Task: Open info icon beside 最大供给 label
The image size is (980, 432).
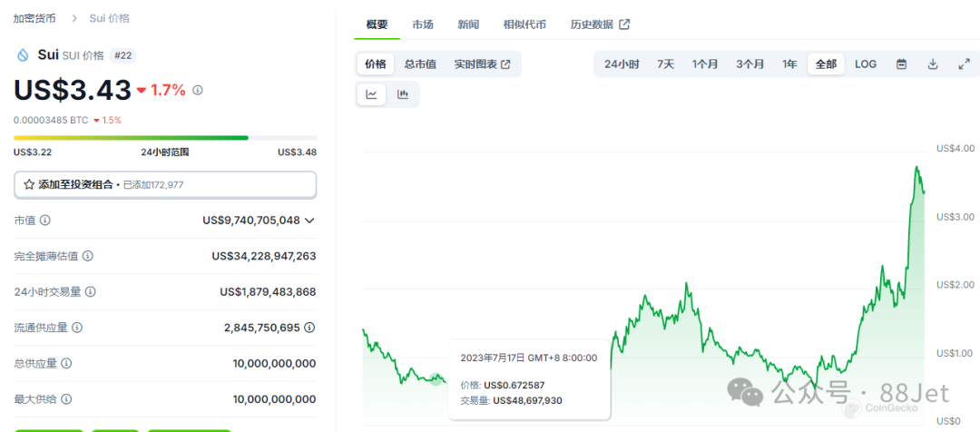Action: coord(67,398)
